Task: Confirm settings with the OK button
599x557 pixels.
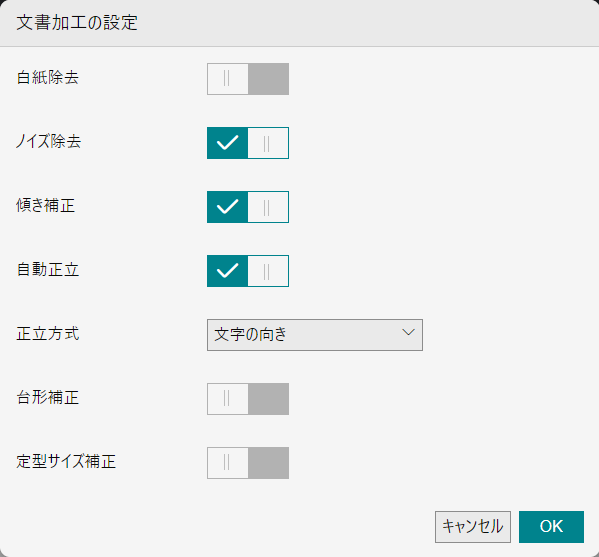Action: 551,527
